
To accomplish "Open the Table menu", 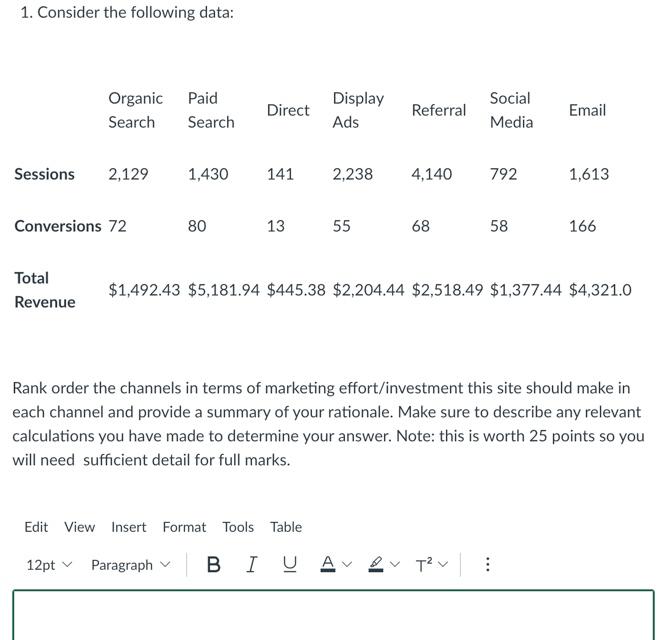I will (286, 527).
